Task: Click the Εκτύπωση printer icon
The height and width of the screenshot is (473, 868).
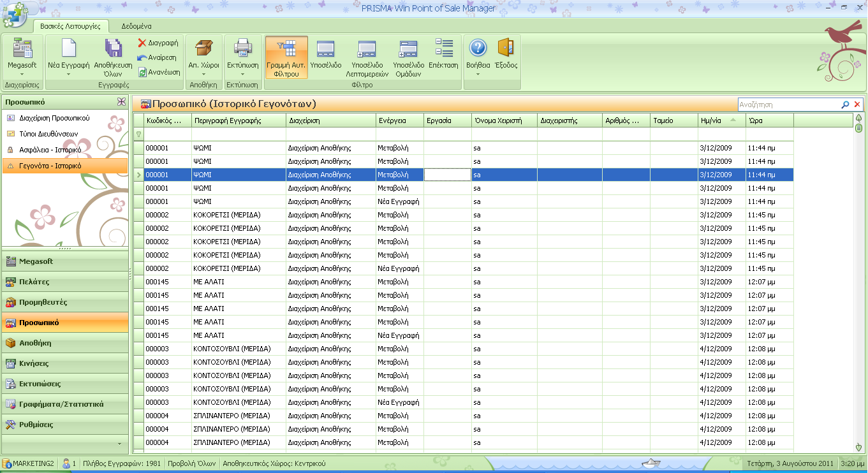Action: [x=242, y=49]
